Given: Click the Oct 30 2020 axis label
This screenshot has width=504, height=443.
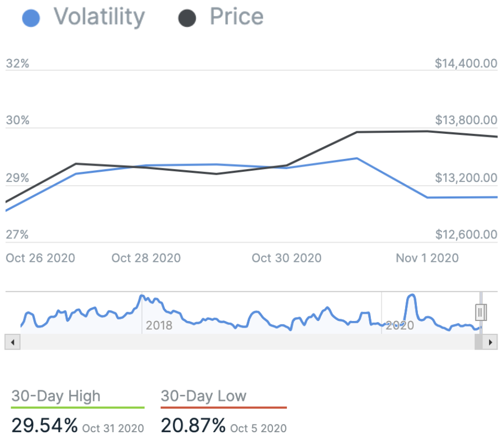Looking at the screenshot, I should (286, 257).
